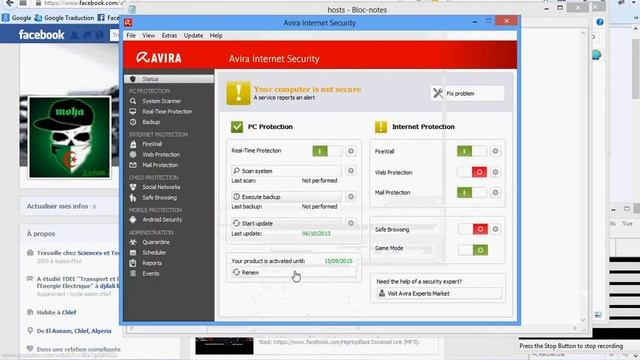Enable the Safe Browsing switch
Image resolution: width=640 pixels, height=360 pixels.
pyautogui.click(x=473, y=229)
